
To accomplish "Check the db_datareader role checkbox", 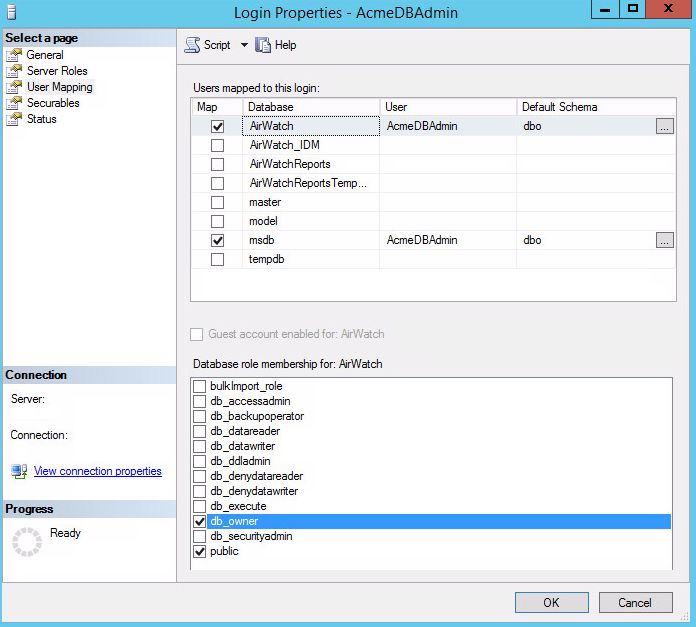I will [x=200, y=431].
